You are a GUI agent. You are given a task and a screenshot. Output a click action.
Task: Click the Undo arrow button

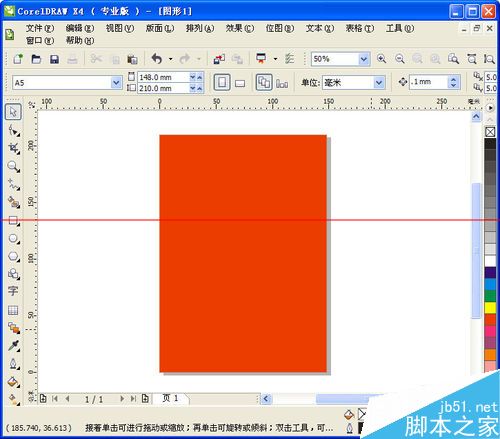pyautogui.click(x=157, y=59)
